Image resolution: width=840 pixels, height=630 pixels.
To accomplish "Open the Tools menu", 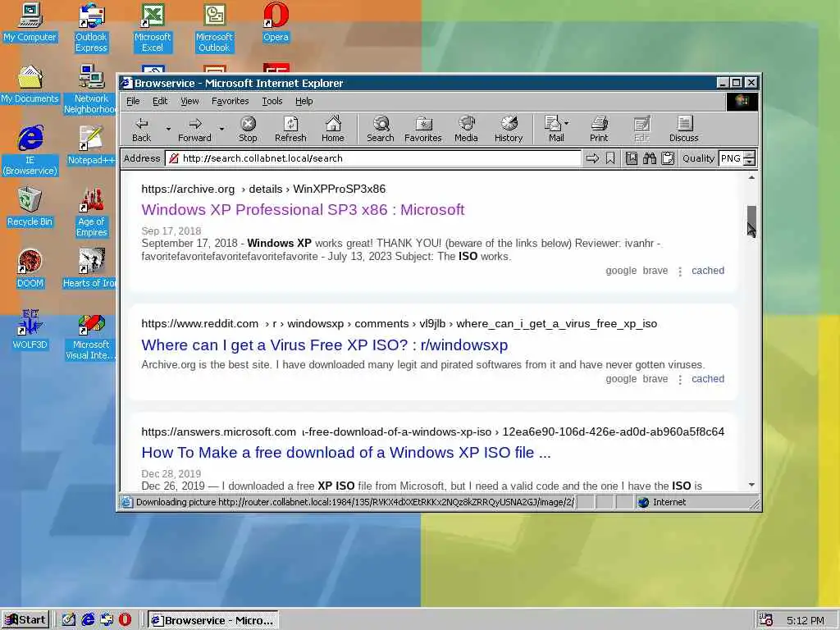I will [x=272, y=101].
